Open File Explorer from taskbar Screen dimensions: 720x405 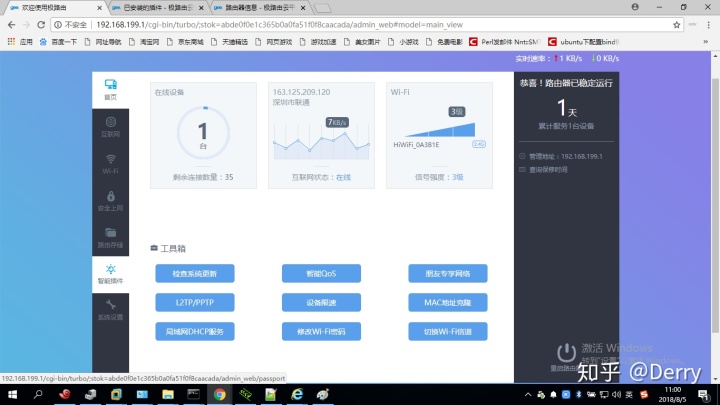click(168, 394)
